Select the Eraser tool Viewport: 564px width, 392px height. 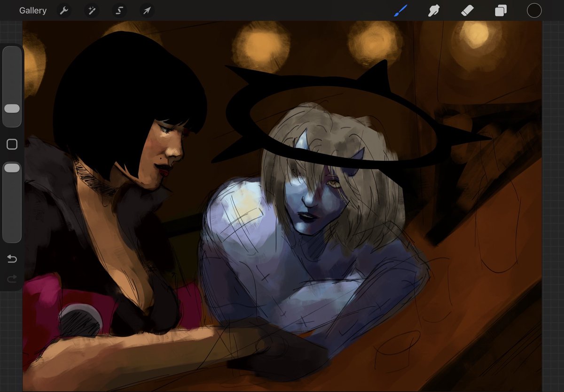[468, 10]
